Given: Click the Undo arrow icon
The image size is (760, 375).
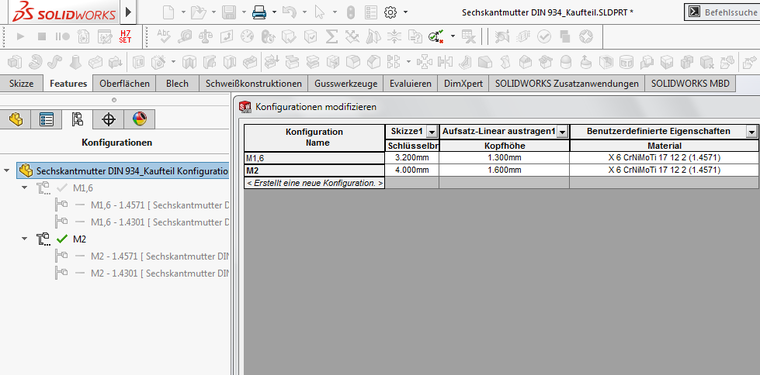Looking at the screenshot, I should [x=288, y=13].
